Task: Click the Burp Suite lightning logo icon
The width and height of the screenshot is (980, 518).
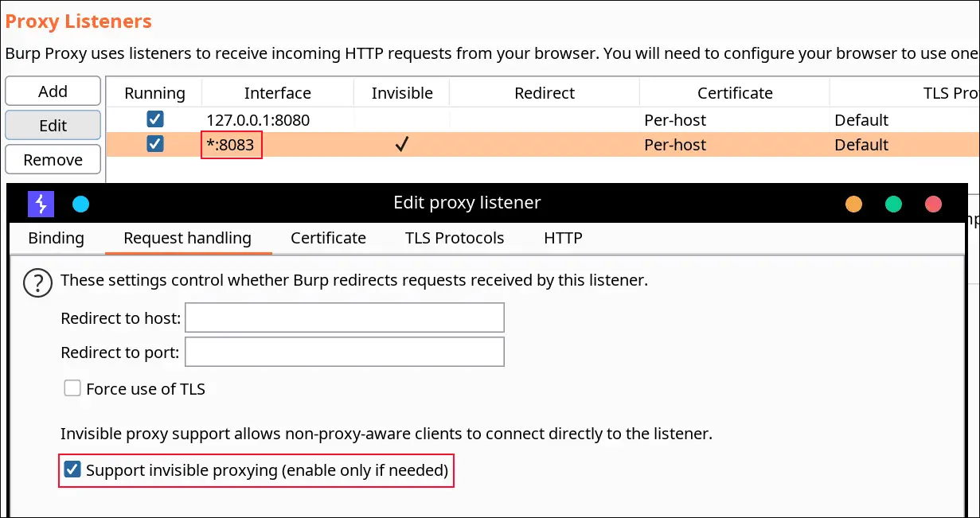Action: tap(41, 204)
